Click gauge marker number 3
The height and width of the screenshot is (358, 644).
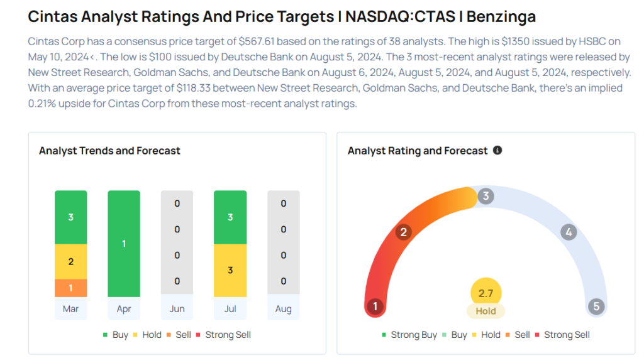[x=485, y=196]
